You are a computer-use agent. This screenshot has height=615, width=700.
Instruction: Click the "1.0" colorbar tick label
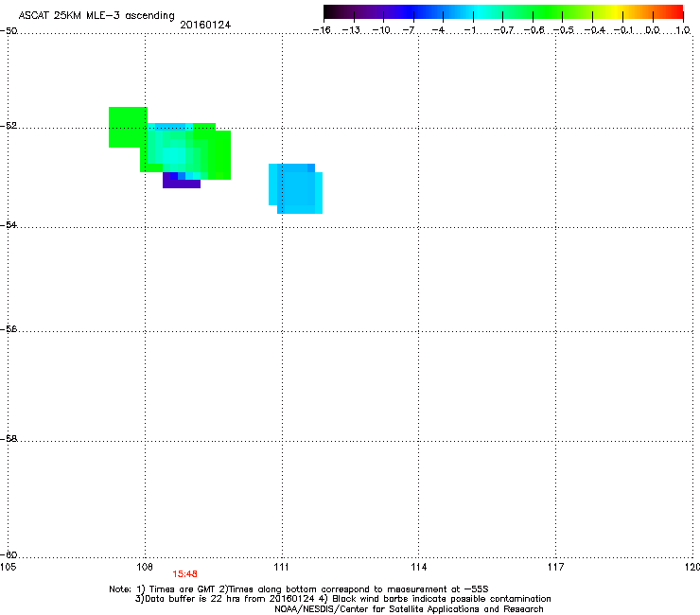[x=683, y=30]
